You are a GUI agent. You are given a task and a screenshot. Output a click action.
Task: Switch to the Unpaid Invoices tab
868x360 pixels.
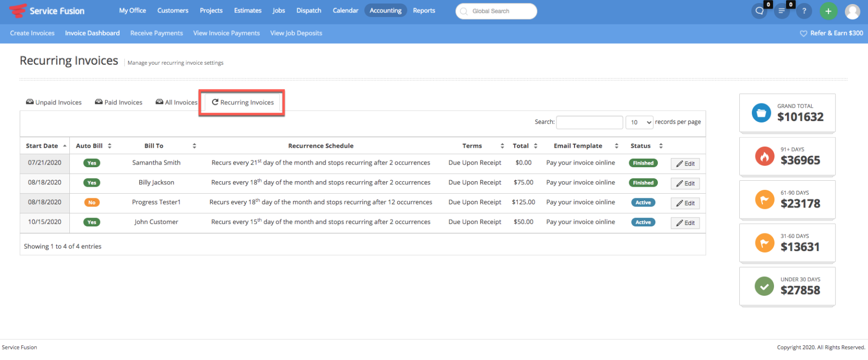click(54, 102)
